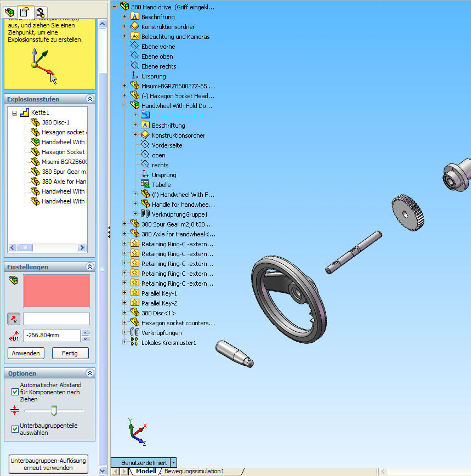Open the ConfigurationManager tab

click(x=40, y=12)
